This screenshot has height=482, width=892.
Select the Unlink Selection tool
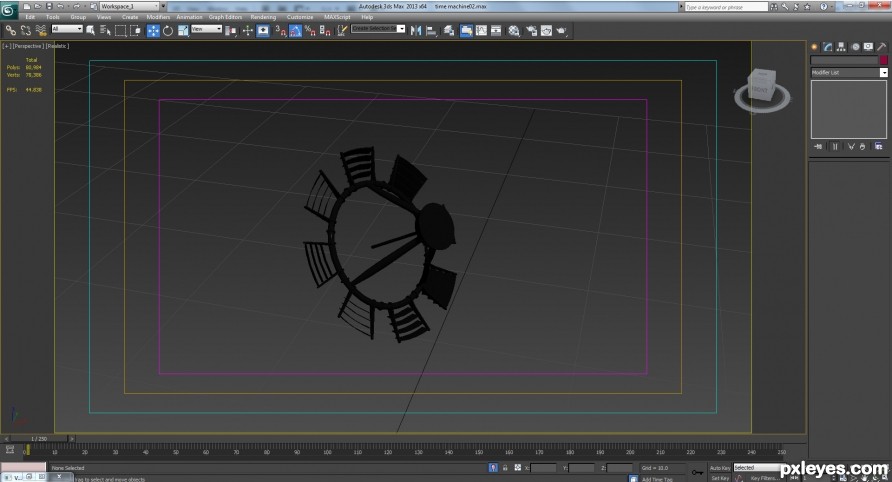[26, 31]
